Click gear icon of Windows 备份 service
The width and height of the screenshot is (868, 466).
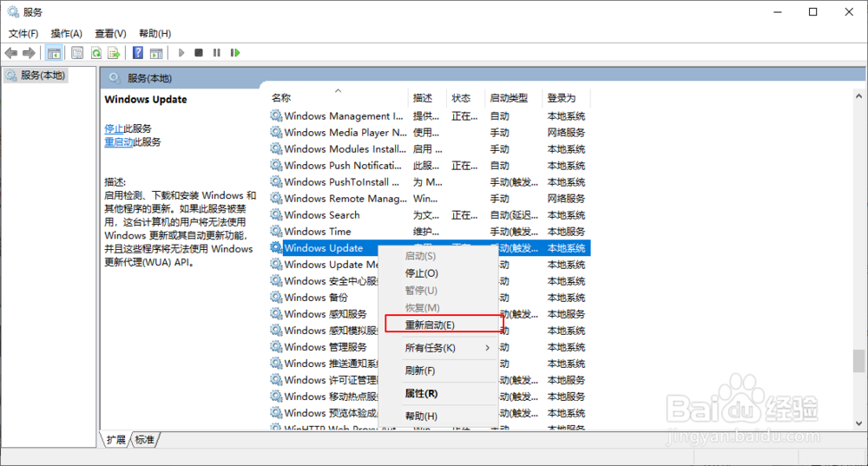[276, 297]
